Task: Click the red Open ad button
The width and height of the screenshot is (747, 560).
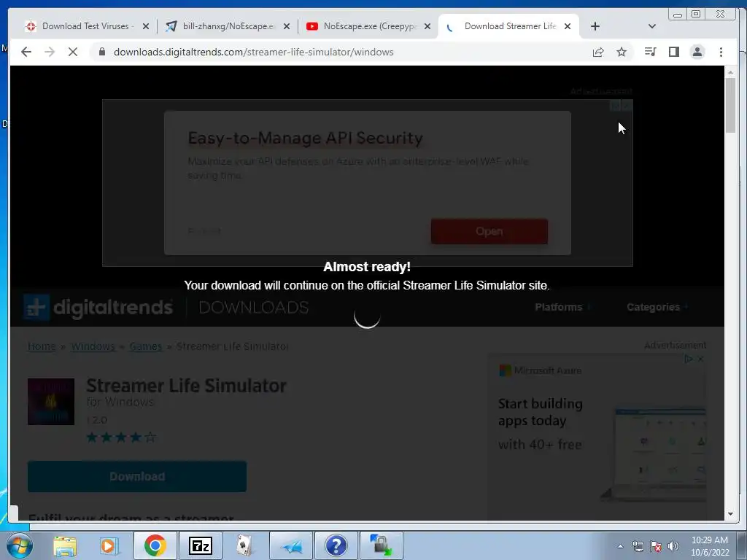Action: 489,231
